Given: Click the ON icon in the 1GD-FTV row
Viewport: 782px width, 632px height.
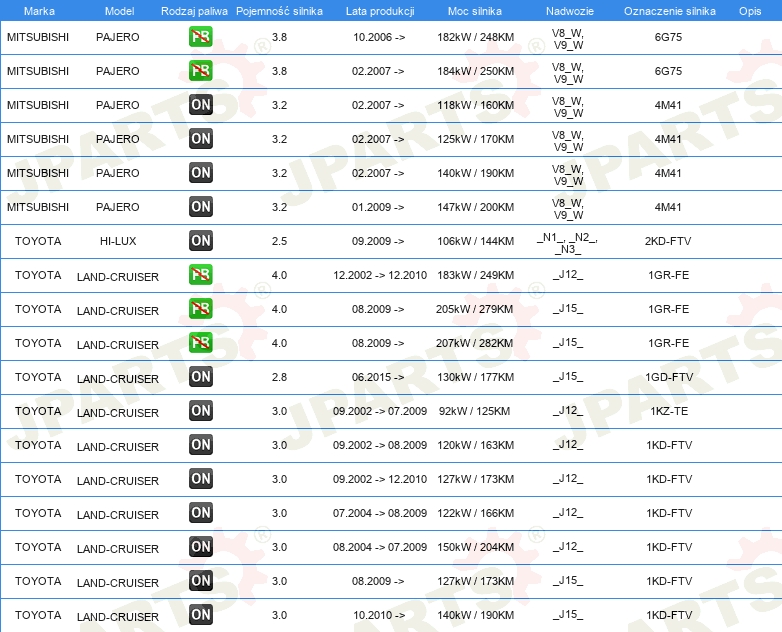Looking at the screenshot, I should point(200,377).
